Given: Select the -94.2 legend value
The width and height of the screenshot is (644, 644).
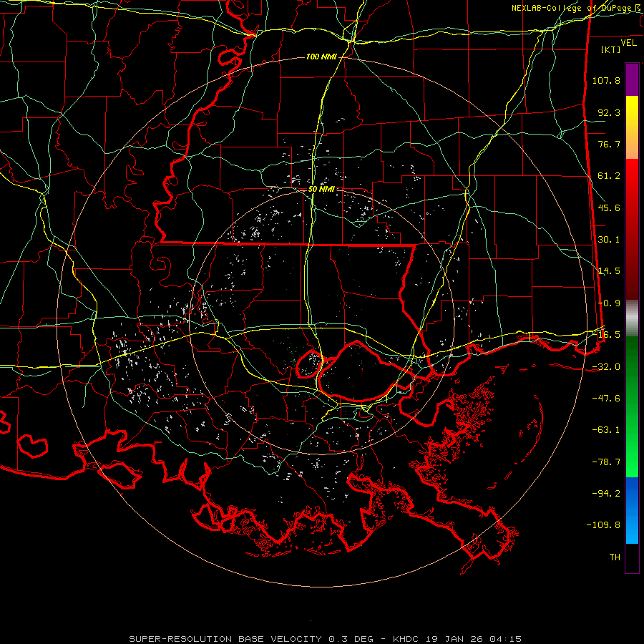Looking at the screenshot, I should click(x=606, y=493).
